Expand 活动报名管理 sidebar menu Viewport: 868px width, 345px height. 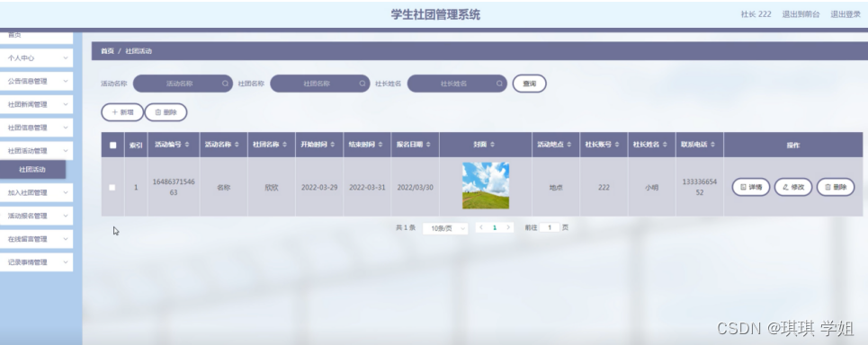tap(36, 217)
